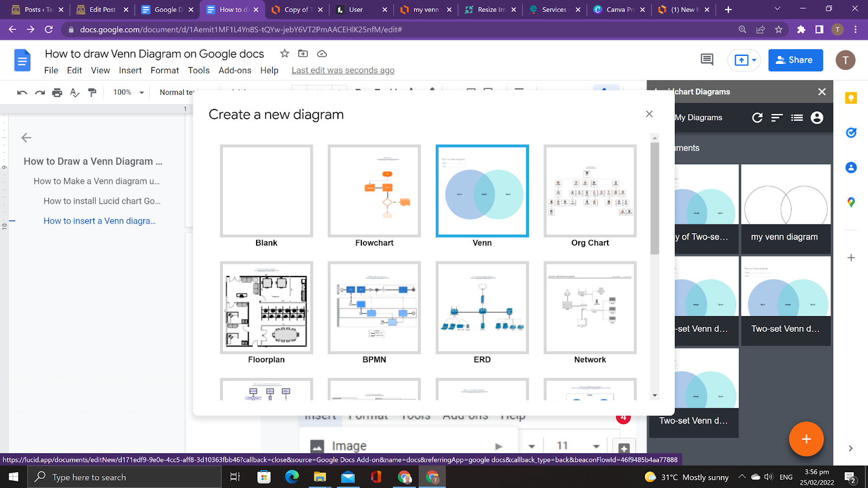The image size is (868, 488).
Task: Get add-ons with side panel plus
Action: coord(851,258)
